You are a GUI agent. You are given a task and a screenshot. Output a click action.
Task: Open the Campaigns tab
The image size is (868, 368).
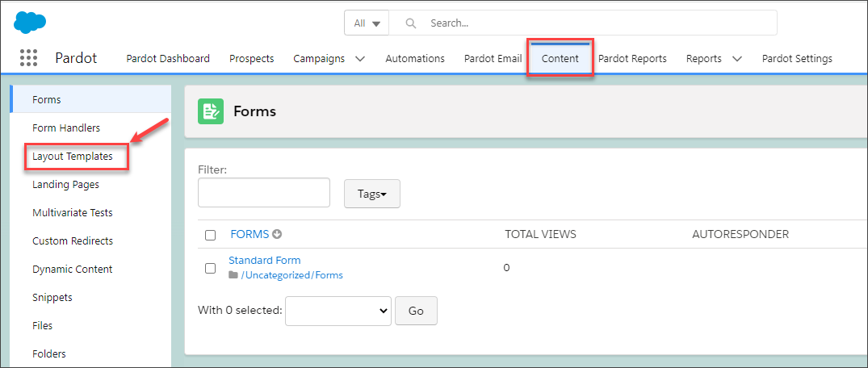[319, 58]
